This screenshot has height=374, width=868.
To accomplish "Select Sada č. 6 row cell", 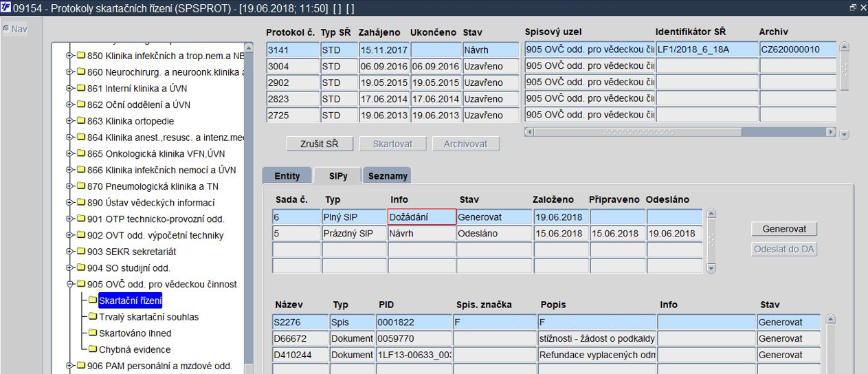I will 296,217.
